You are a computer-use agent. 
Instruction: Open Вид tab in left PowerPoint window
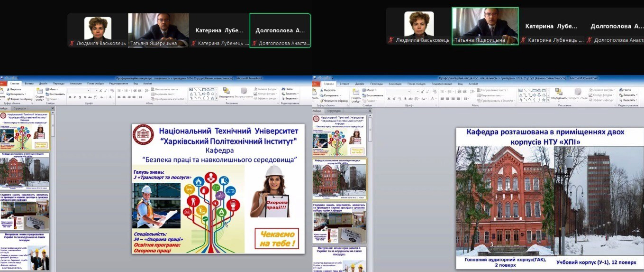136,84
